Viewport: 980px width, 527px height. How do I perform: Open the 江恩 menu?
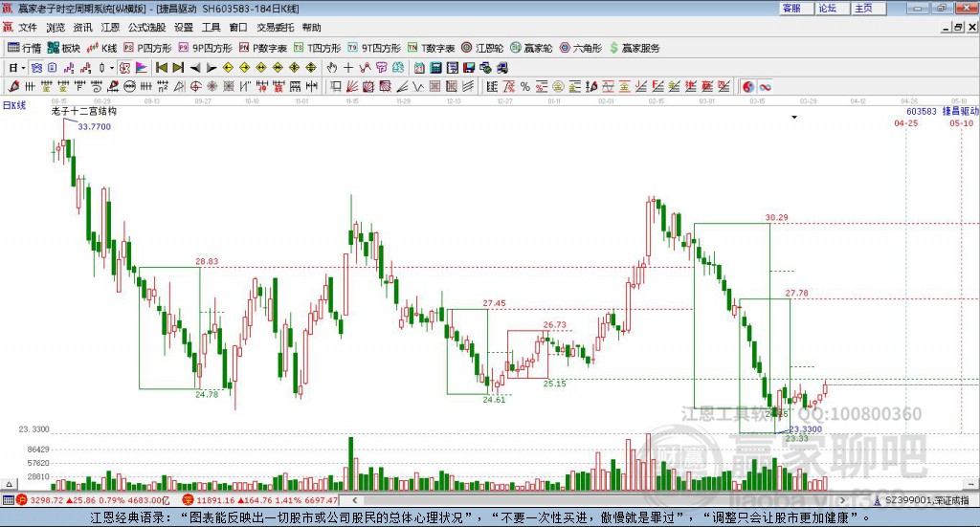click(110, 28)
